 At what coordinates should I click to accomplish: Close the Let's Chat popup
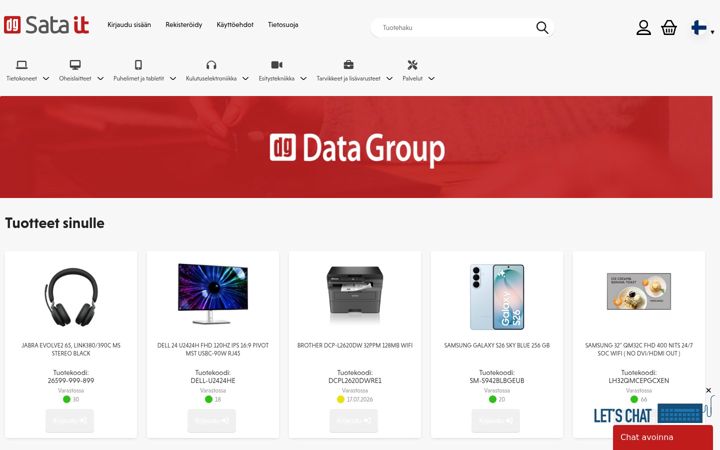[709, 390]
